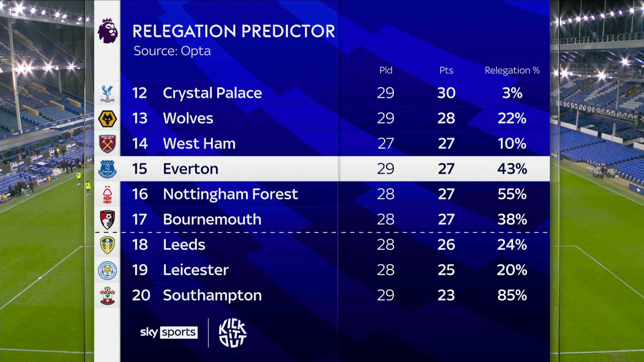Click Southampton's 85% relegation figure
644x362 pixels.
coord(512,295)
